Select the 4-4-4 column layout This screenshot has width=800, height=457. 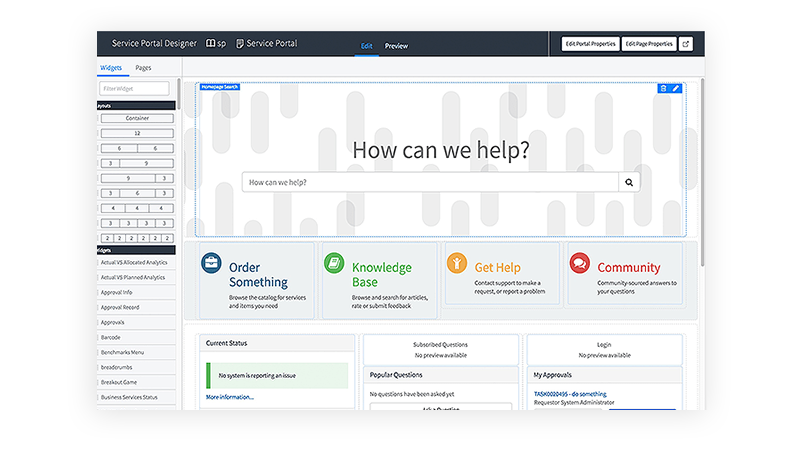click(137, 208)
